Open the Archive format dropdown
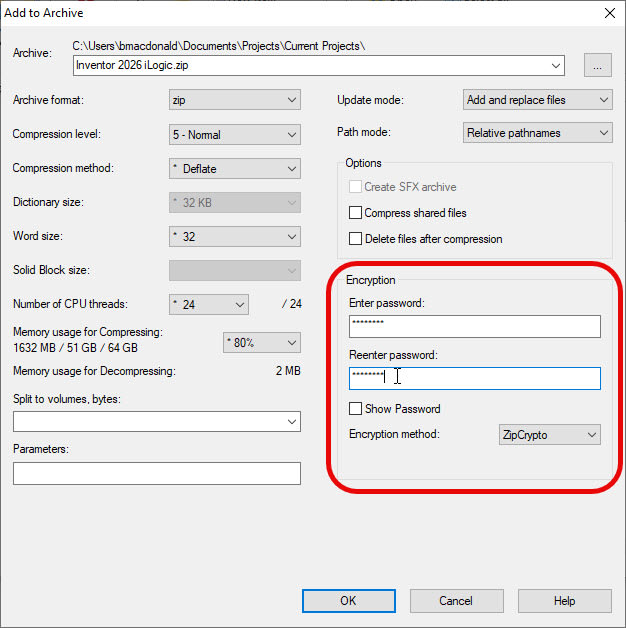Screen dimensions: 626x628 (x=235, y=100)
